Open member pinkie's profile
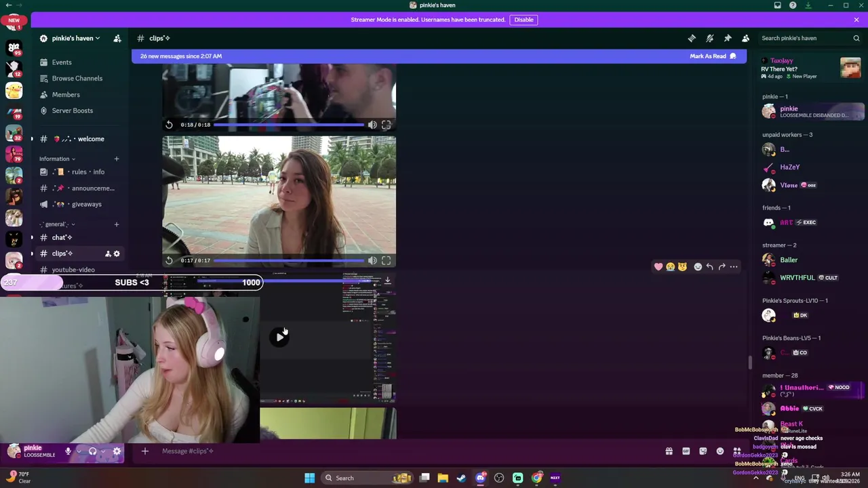 [812, 111]
